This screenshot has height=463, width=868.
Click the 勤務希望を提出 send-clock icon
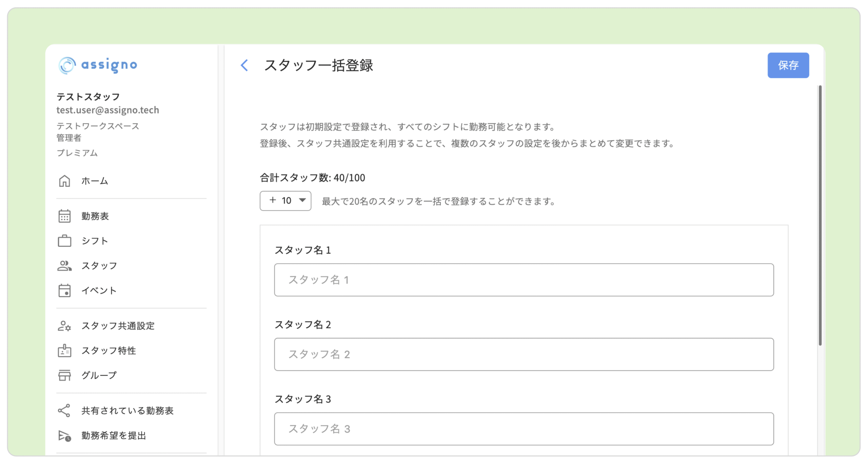click(64, 436)
